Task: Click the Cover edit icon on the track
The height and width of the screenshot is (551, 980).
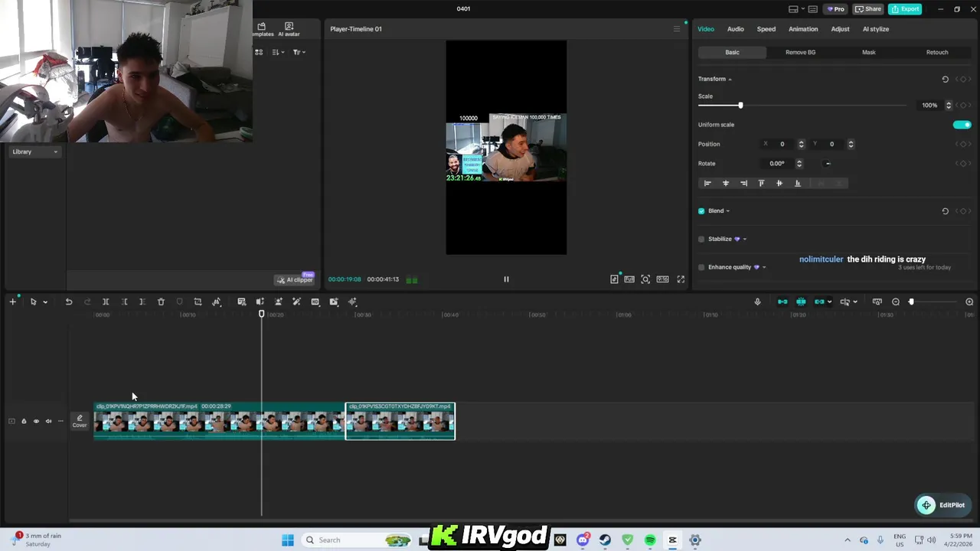Action: (80, 421)
